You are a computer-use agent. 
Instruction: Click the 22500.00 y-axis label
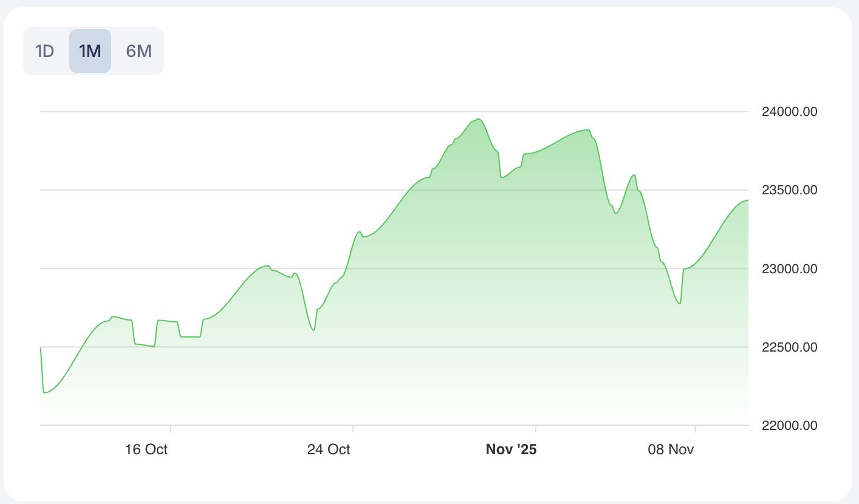[x=789, y=347]
